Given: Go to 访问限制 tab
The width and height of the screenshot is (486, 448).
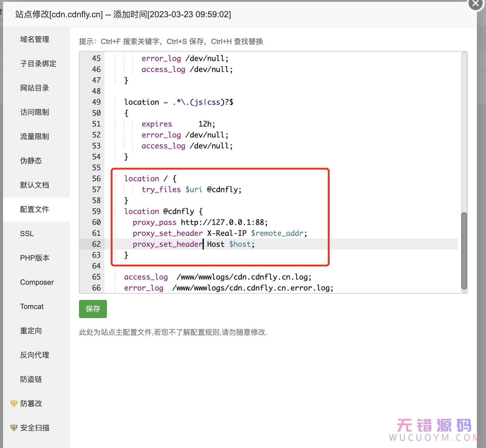Looking at the screenshot, I should [35, 112].
